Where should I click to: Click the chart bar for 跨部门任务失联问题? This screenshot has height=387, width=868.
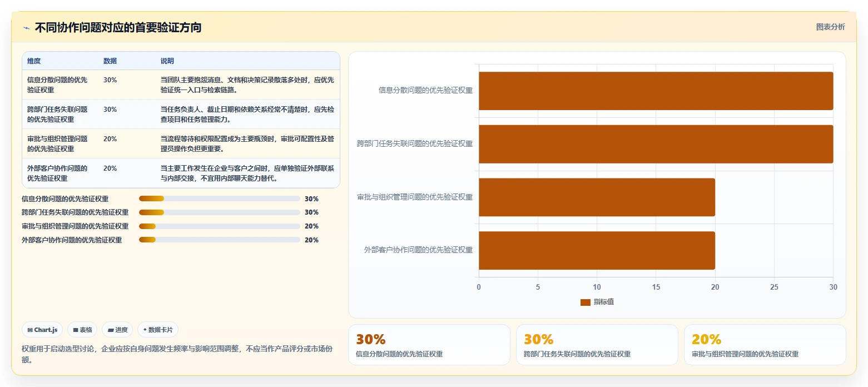(x=656, y=144)
